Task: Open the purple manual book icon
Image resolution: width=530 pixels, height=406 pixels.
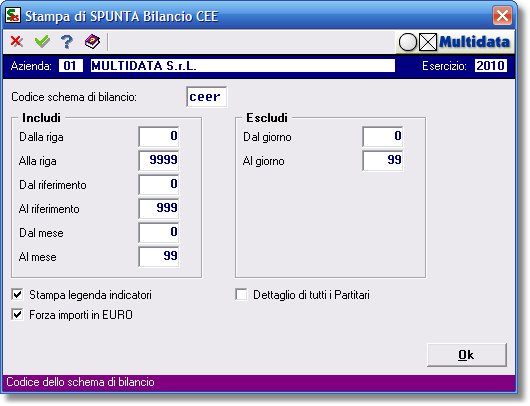Action: 92,42
